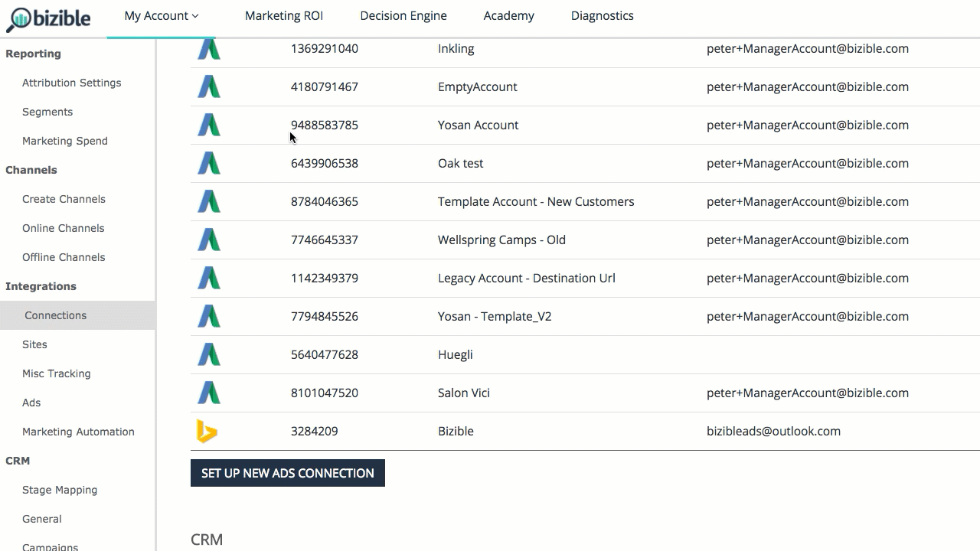Navigate to Decision Engine

(x=403, y=15)
